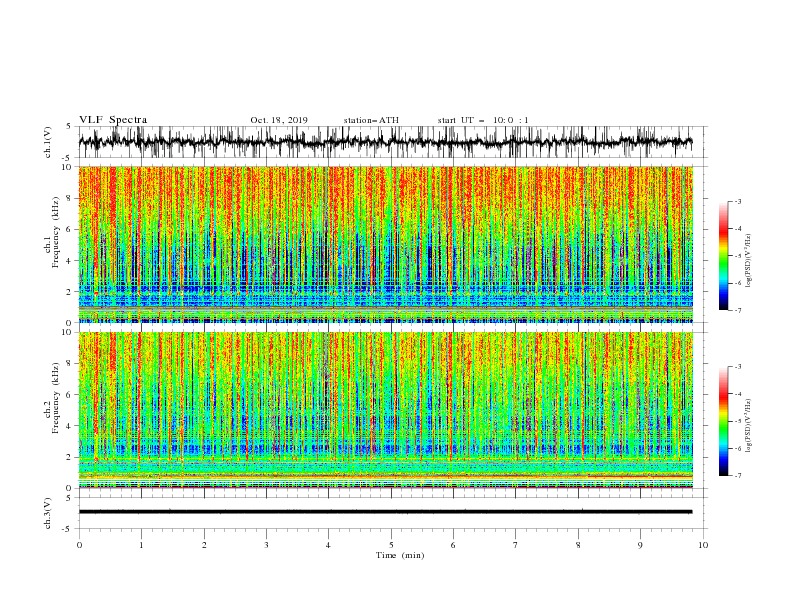Click the upper 'log(PSD)(V²/Hz)' label
This screenshot has height=612, width=792.
tap(748, 261)
